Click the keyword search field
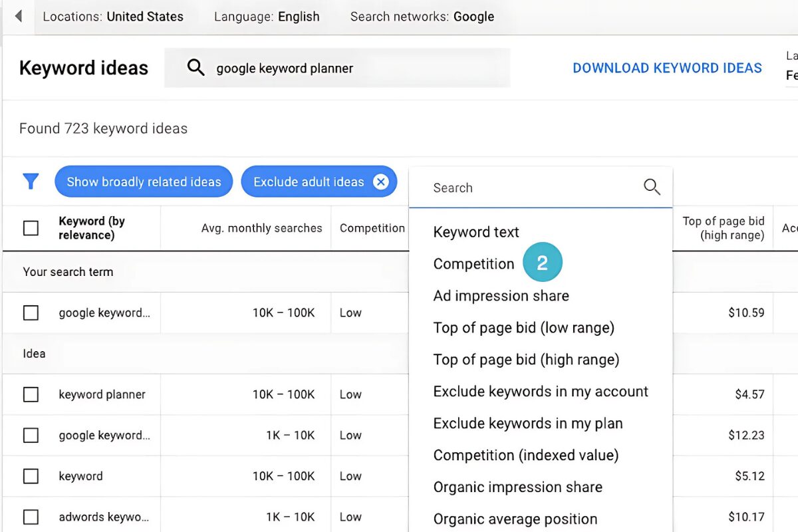The width and height of the screenshot is (798, 532). tap(337, 68)
